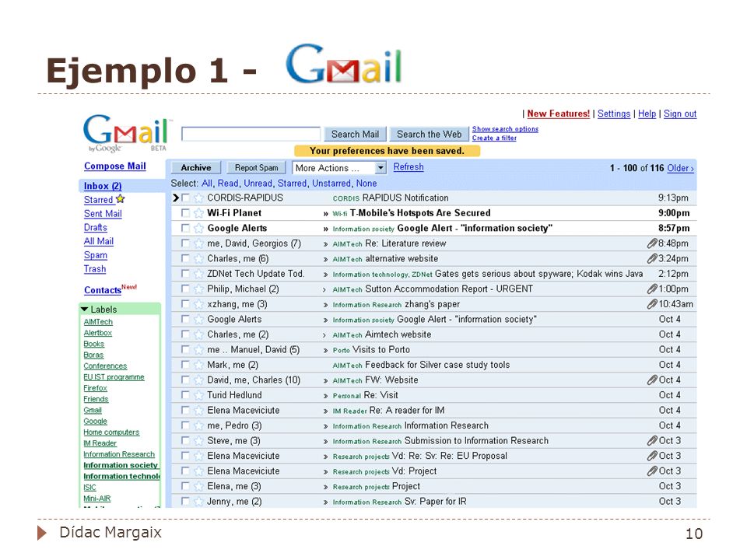
Task: Go to Older messages
Action: pyautogui.click(x=680, y=168)
